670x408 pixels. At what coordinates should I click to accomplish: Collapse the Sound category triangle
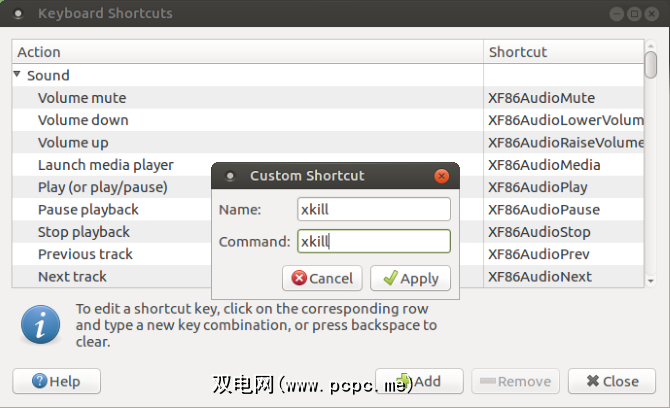click(x=18, y=75)
